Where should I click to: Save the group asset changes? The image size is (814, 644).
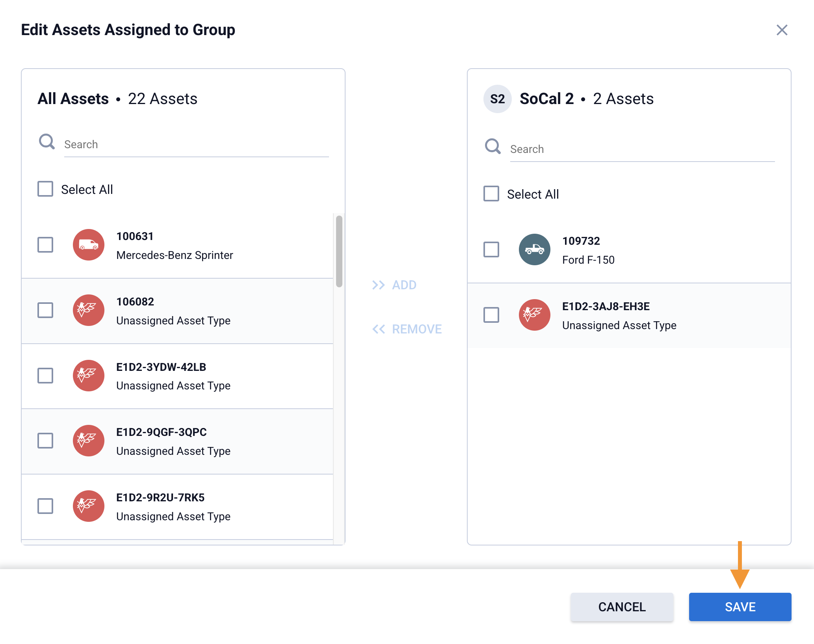point(740,607)
